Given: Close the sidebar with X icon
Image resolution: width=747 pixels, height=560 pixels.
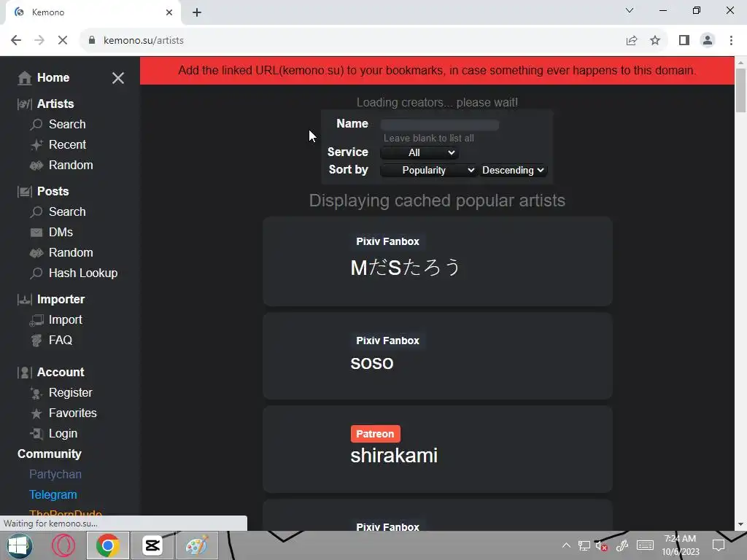Looking at the screenshot, I should tap(117, 78).
